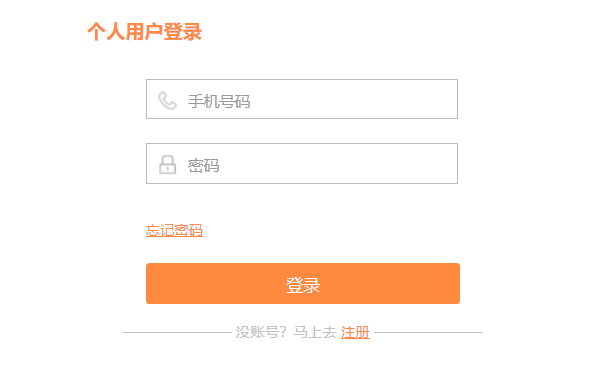Click divider line left of 没账号
The height and width of the screenshot is (369, 597).
click(x=177, y=332)
